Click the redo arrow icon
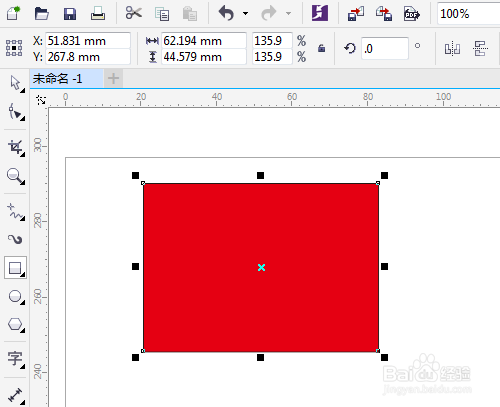 point(269,13)
